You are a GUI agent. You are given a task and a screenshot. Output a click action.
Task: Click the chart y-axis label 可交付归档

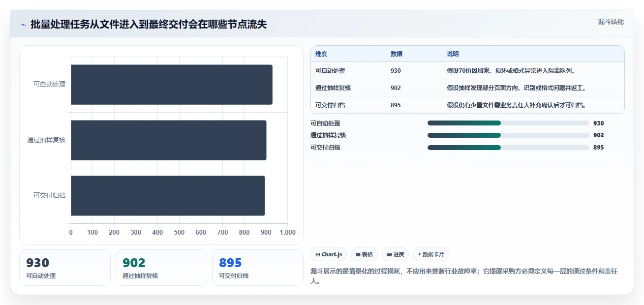click(x=49, y=195)
